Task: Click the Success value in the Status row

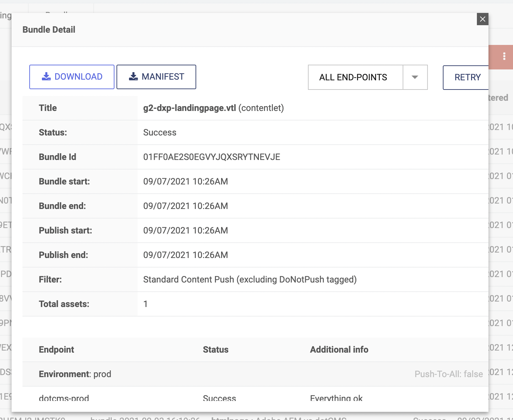Action: pos(160,132)
